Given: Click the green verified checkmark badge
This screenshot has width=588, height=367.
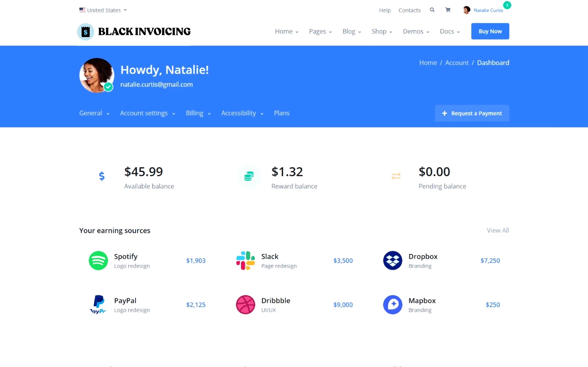Looking at the screenshot, I should (x=108, y=87).
